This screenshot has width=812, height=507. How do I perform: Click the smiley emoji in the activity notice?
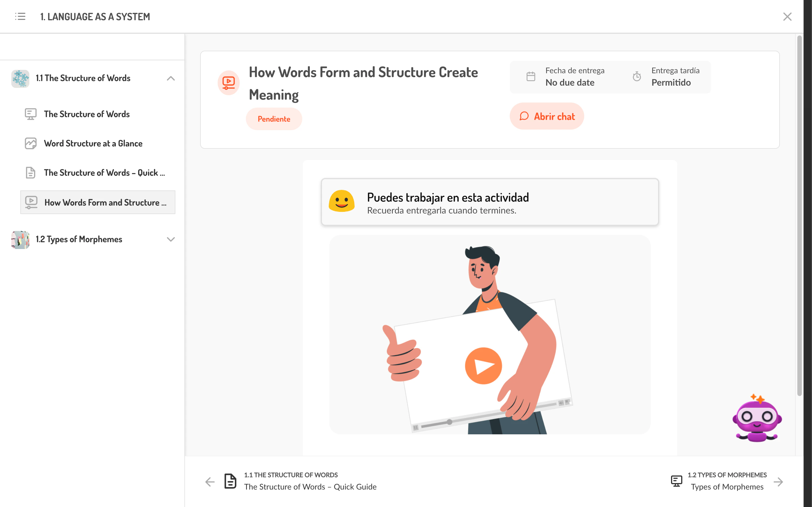(342, 201)
